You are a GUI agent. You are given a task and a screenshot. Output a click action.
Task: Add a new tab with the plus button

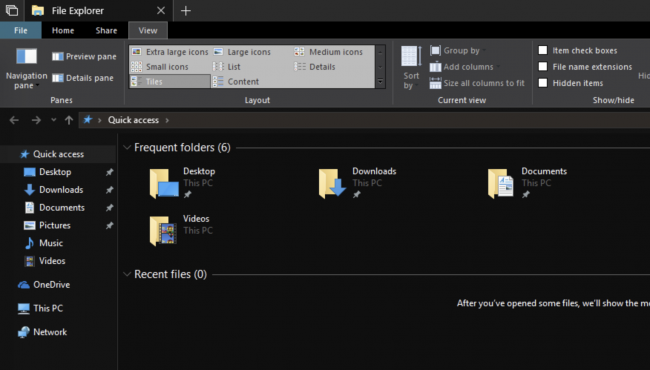click(186, 11)
